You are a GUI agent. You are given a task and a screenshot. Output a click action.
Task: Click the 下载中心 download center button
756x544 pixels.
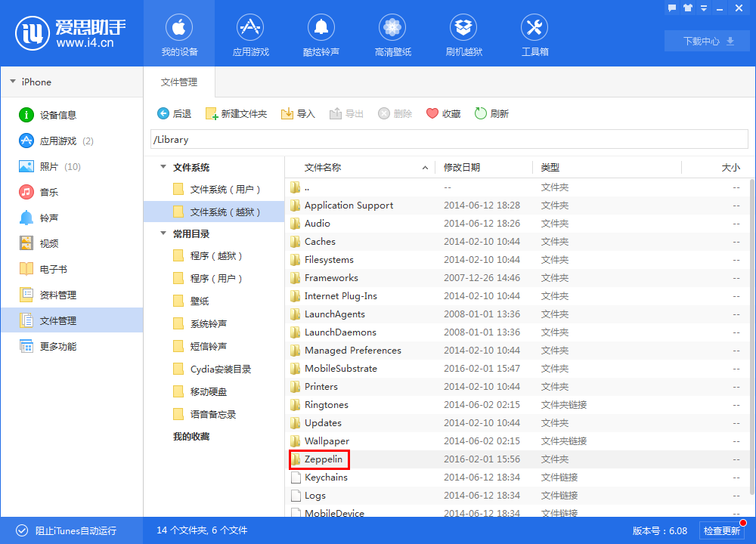point(706,41)
